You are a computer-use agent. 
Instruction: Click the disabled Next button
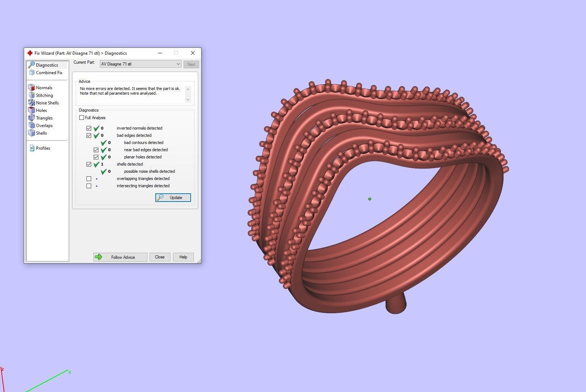tap(191, 64)
